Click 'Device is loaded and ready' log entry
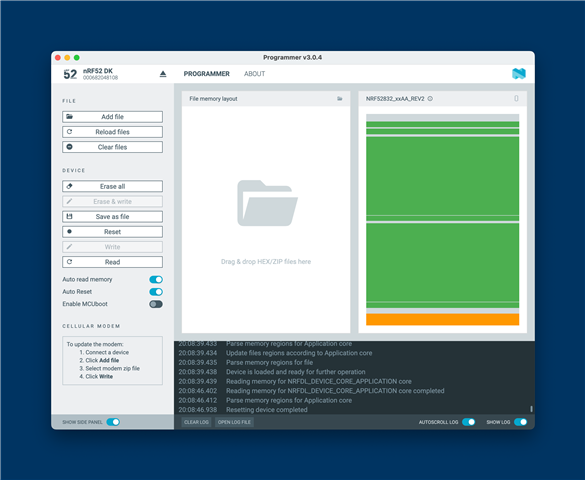Screen dimensions: 585x480 click(295, 372)
